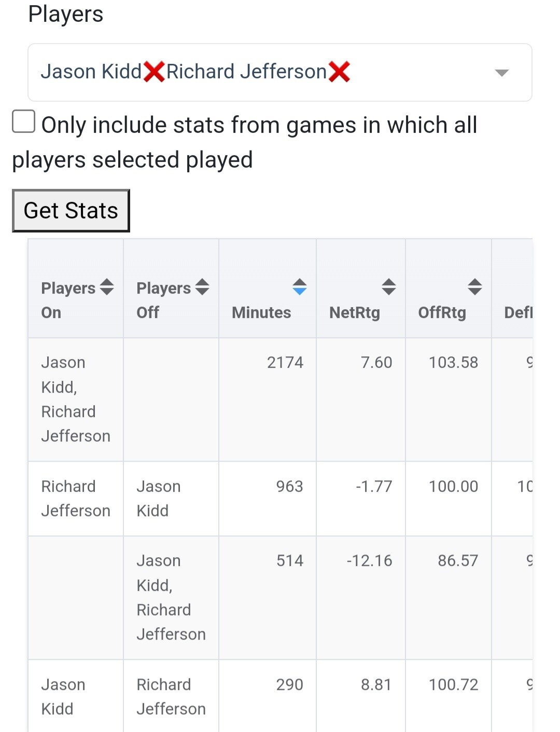Click the -12.16 NetRtg value
The image size is (560, 732).
(369, 561)
